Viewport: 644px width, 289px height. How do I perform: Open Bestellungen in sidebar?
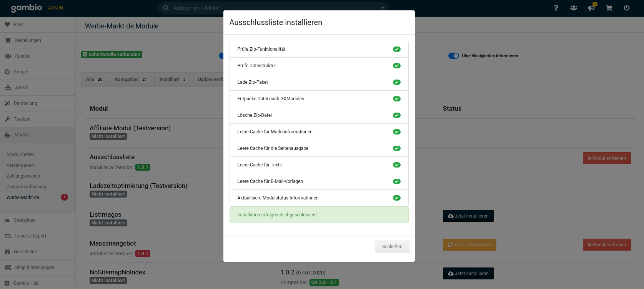click(38, 40)
